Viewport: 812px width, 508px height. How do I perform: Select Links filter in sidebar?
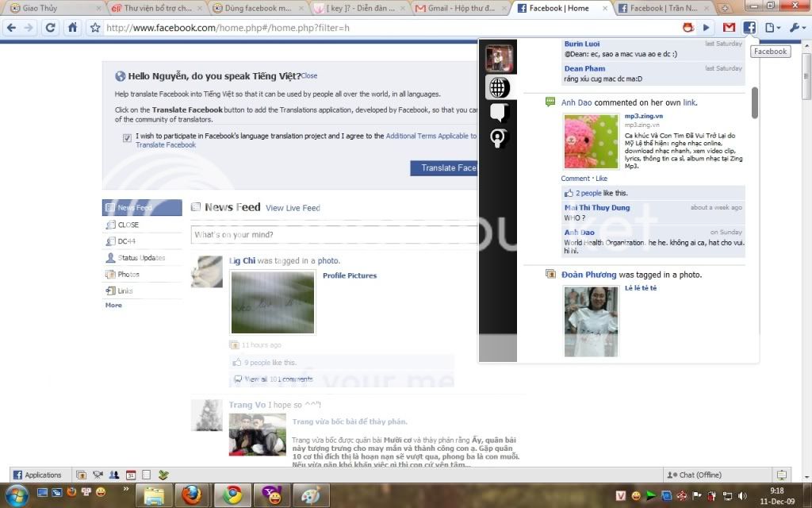142,291
